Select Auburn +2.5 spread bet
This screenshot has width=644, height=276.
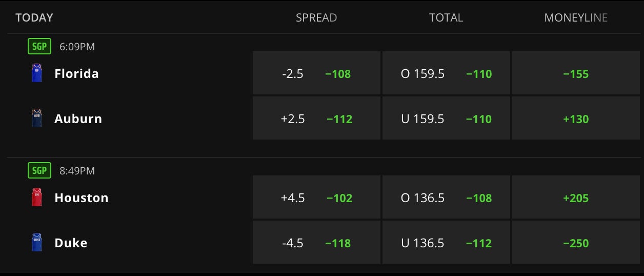tap(316, 119)
